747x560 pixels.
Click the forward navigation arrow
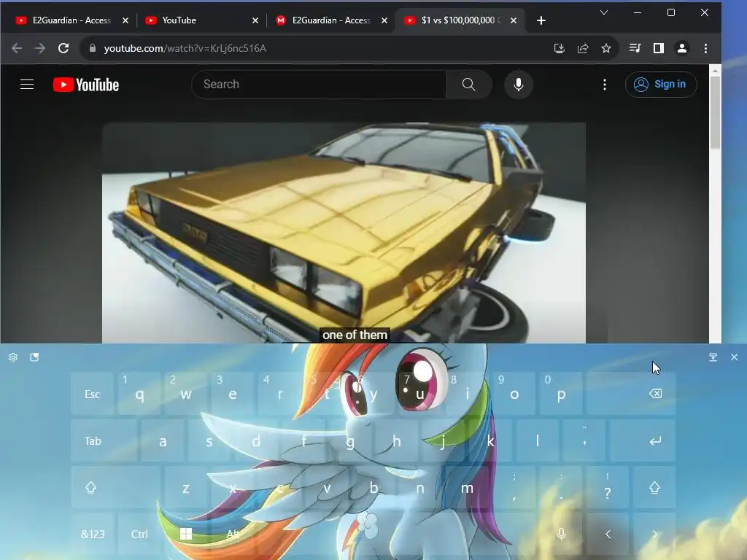tap(40, 48)
